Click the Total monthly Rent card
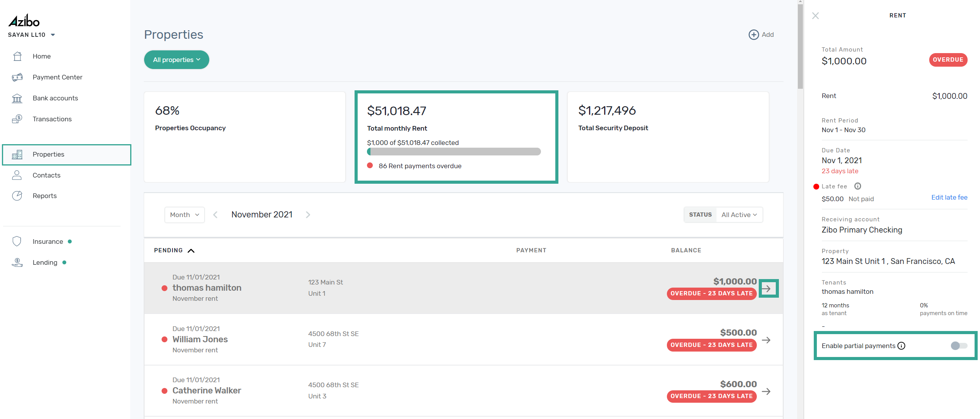Viewport: 980px width, 419px height. (x=456, y=137)
